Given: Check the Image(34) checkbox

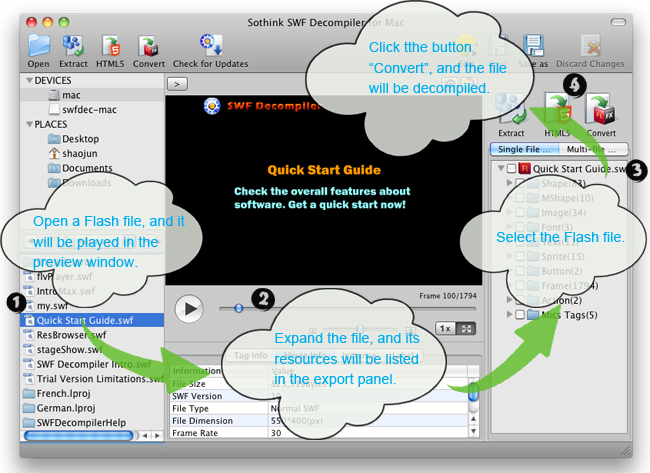Looking at the screenshot, I should [x=520, y=213].
